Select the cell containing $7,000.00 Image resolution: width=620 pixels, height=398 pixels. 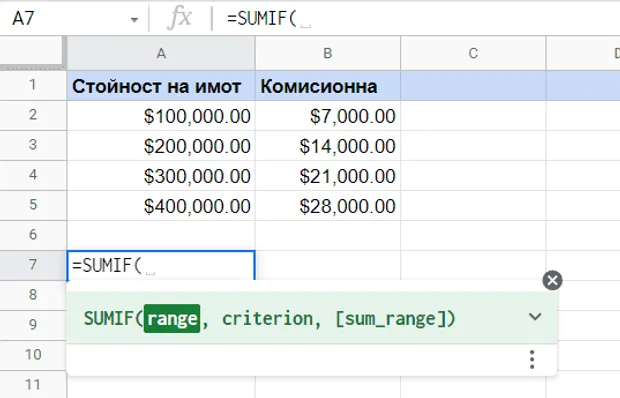328,115
